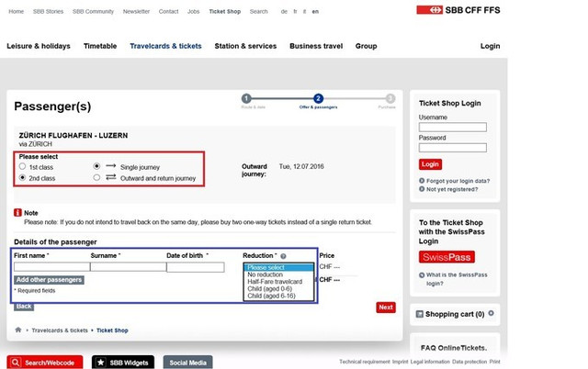Click the home icon in breadcrumb

18,330
